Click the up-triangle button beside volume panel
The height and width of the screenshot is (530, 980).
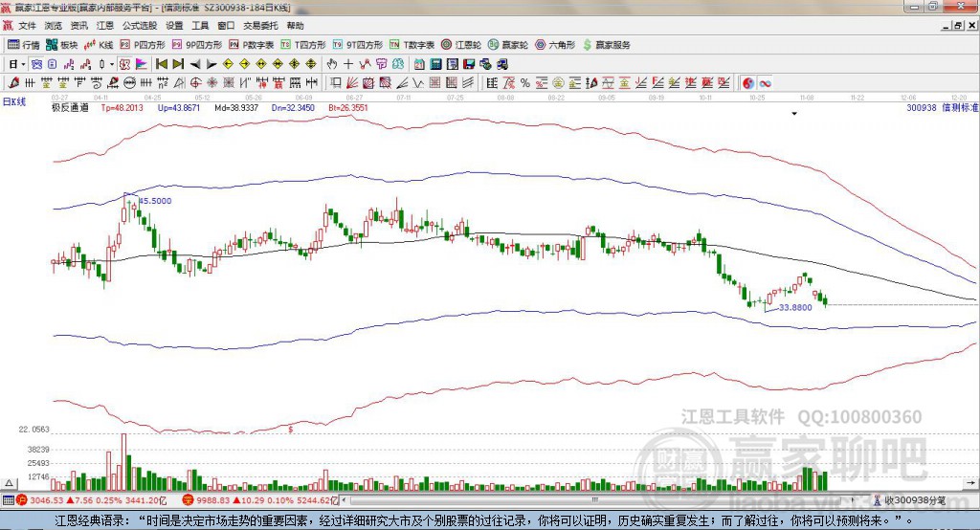[x=10, y=483]
